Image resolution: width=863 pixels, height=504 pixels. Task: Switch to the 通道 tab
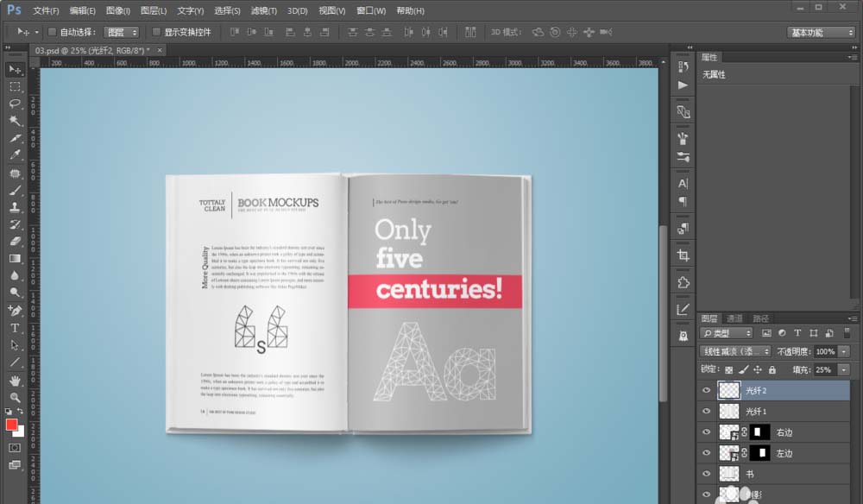pyautogui.click(x=734, y=318)
